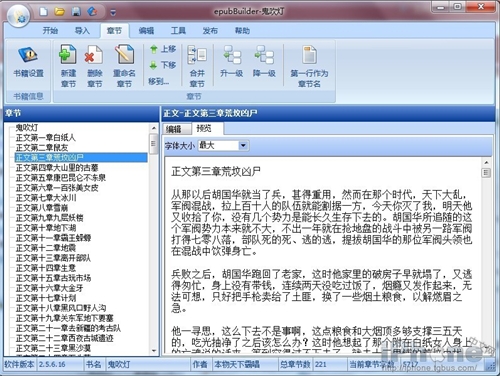Select chapter 正文第十八章黑风口野人沟
Screen dimensions: 500x376
(x=61, y=308)
